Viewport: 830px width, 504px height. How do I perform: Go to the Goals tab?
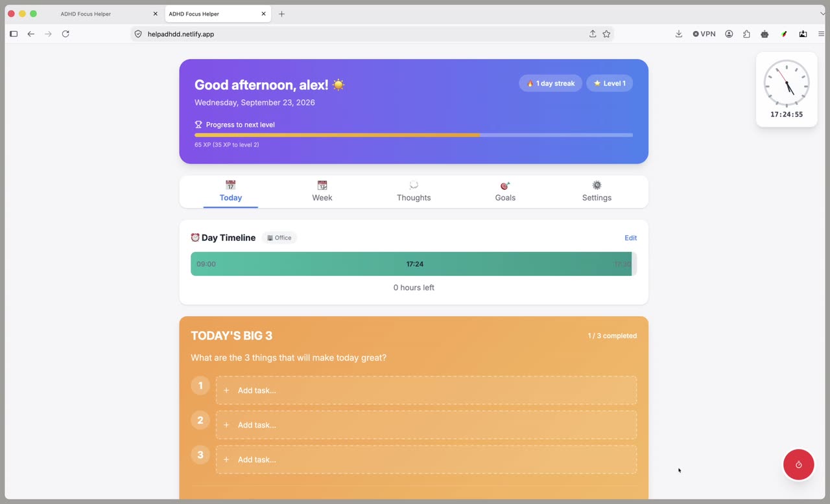click(505, 192)
